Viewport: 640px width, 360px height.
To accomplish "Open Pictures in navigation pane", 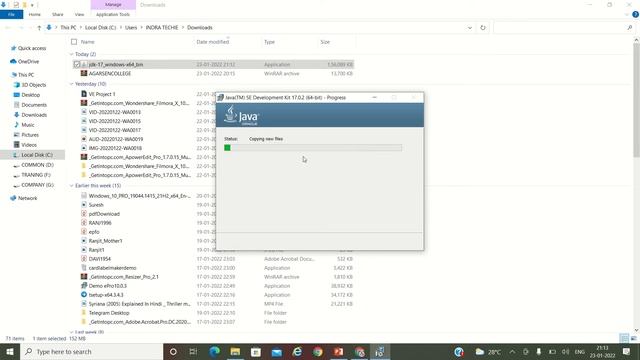I will (30, 135).
